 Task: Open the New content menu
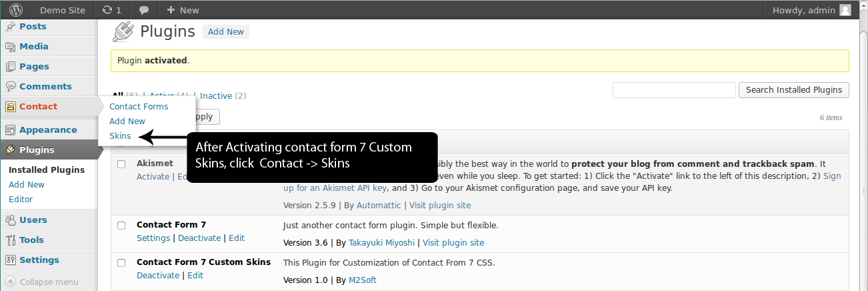click(183, 10)
